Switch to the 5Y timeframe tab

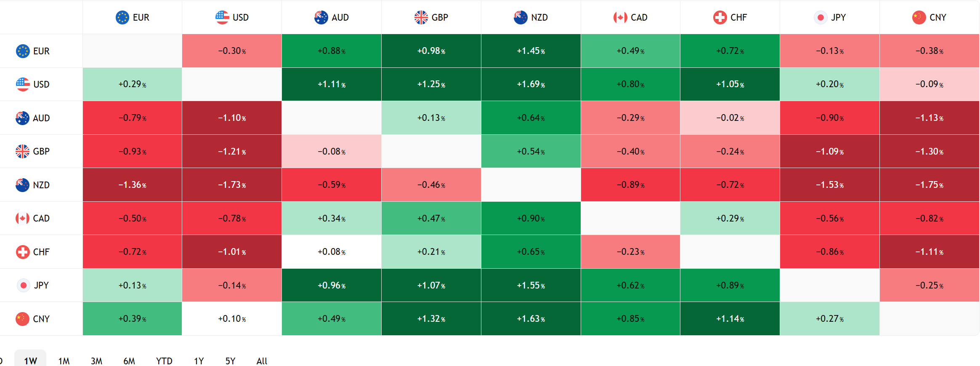point(230,361)
